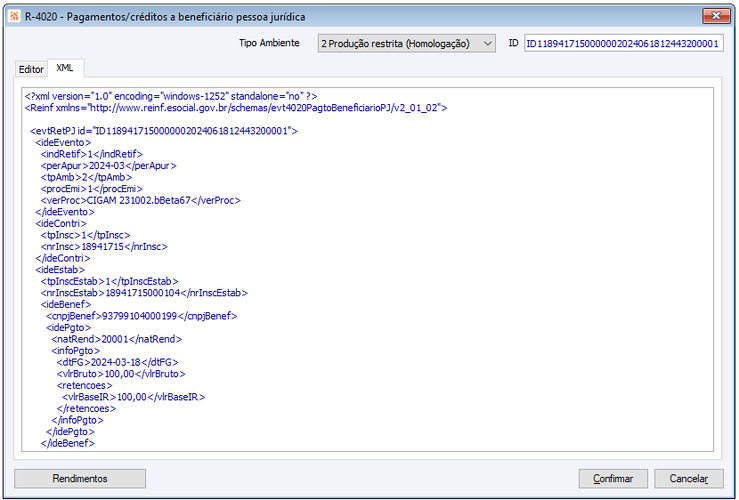This screenshot has height=500, width=739.
Task: Click the evtRetPJ id line in XML
Action: (164, 131)
